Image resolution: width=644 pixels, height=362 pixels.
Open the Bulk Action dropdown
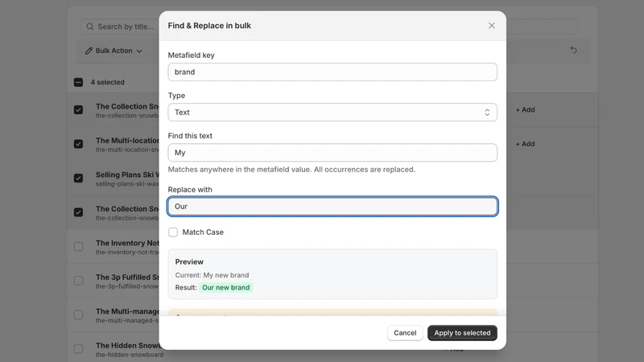(114, 51)
